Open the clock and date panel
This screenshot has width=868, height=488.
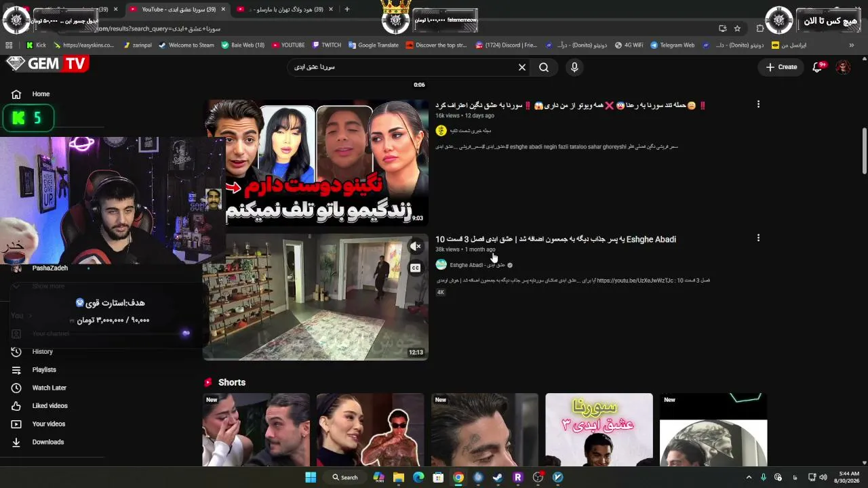849,477
